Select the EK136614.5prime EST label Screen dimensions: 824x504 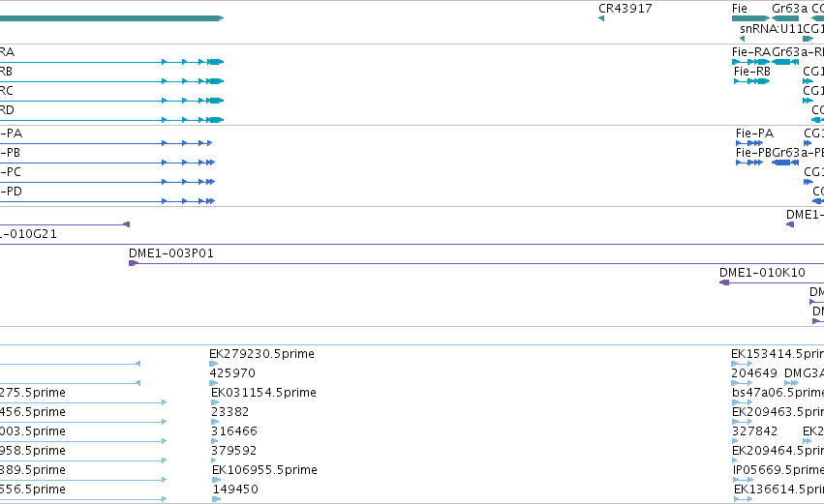(x=778, y=489)
